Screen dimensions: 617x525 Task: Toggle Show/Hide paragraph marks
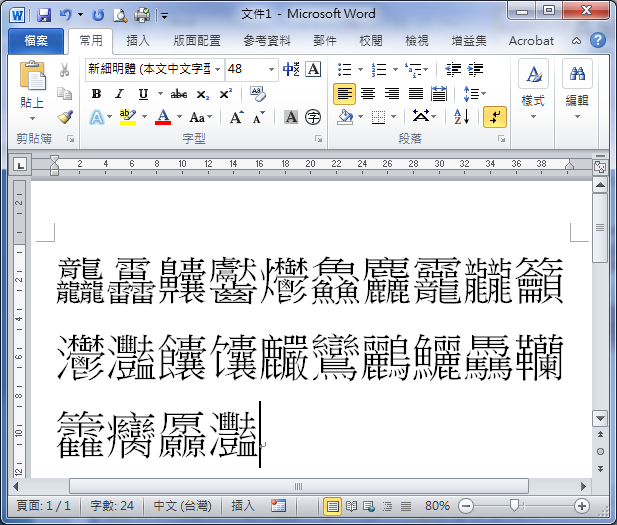[x=495, y=117]
